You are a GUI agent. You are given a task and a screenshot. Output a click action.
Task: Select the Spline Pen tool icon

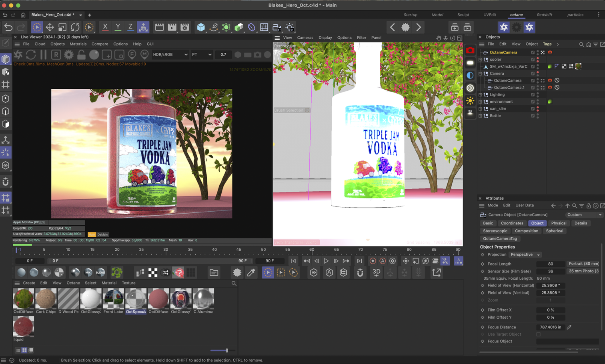tap(214, 27)
